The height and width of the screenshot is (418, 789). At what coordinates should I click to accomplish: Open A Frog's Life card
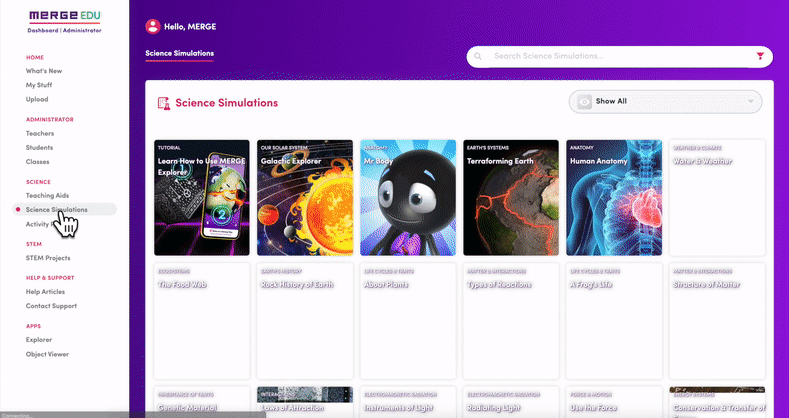coord(614,321)
